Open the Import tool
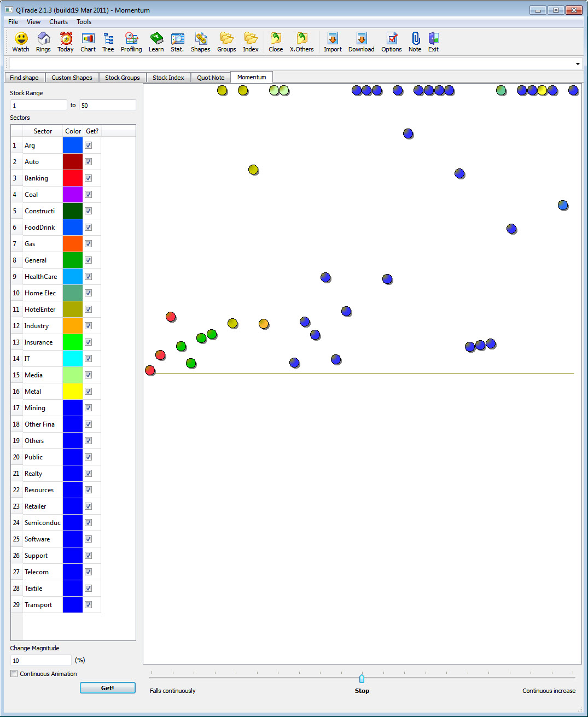 (332, 41)
